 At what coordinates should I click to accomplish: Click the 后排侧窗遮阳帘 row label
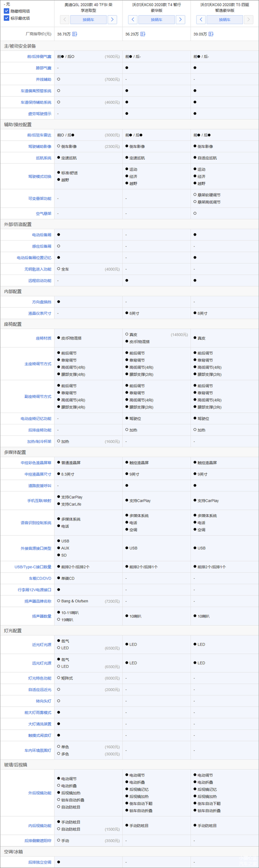click(x=38, y=841)
